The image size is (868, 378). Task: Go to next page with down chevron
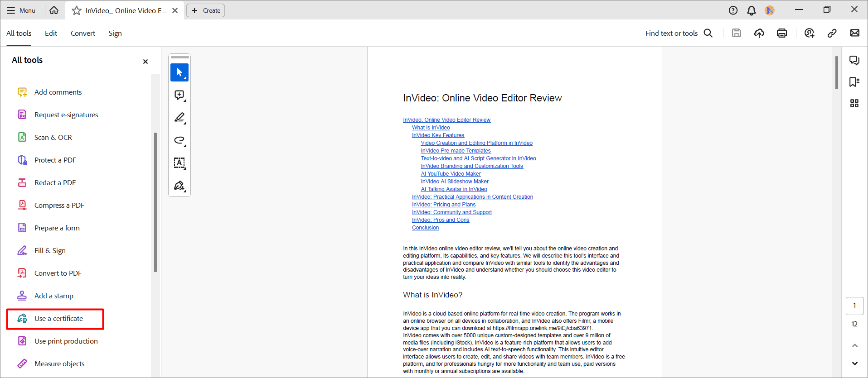[854, 364]
